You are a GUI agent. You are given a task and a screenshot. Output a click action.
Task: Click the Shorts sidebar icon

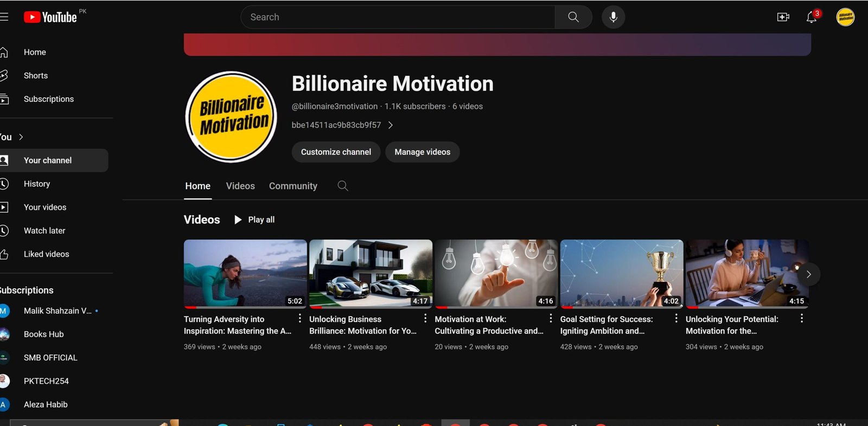coord(4,75)
